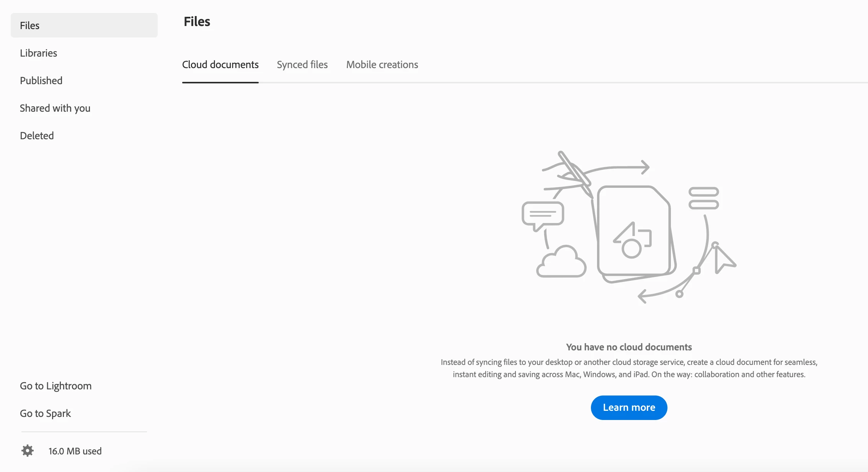
Task: Click the 16.0 MB used storage label
Action: pyautogui.click(x=75, y=451)
